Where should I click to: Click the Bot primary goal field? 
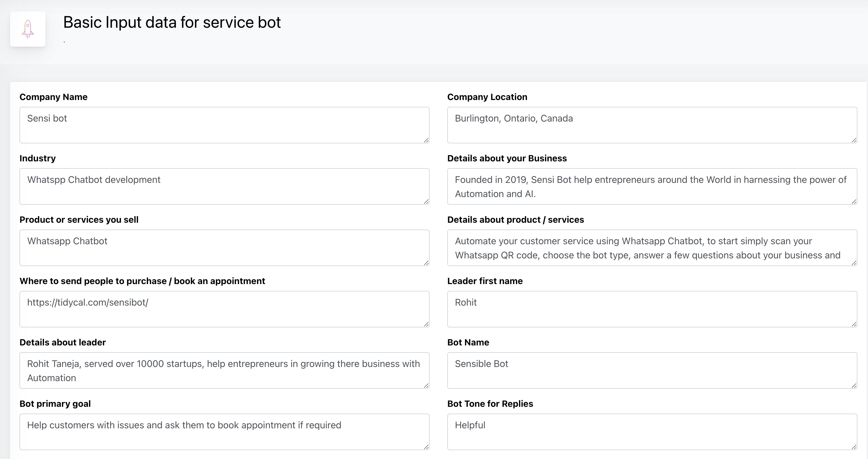click(x=224, y=432)
